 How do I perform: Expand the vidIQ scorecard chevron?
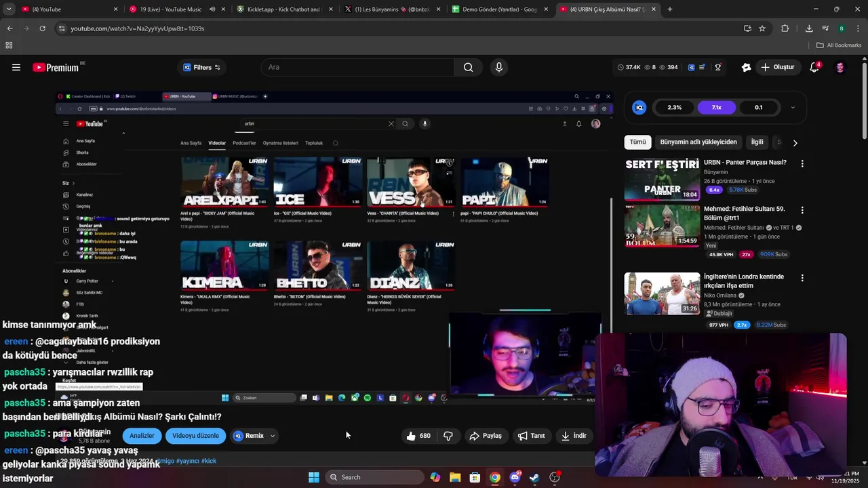793,107
